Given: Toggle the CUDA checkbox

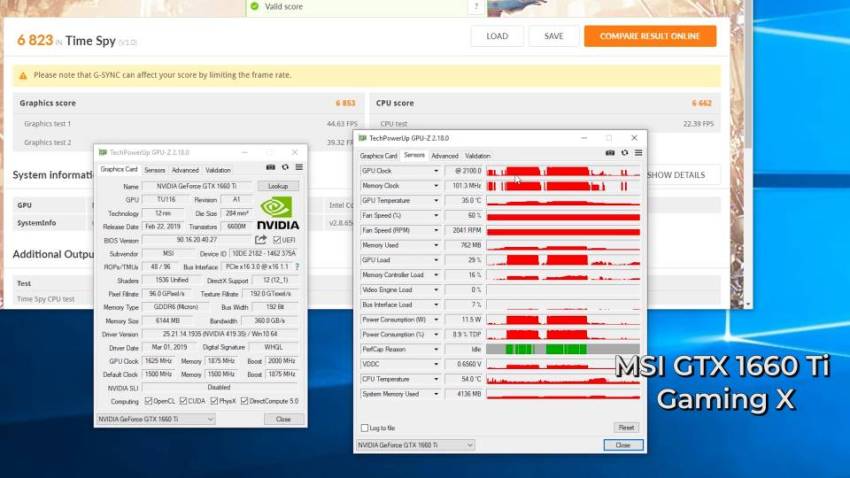Looking at the screenshot, I should tap(183, 401).
